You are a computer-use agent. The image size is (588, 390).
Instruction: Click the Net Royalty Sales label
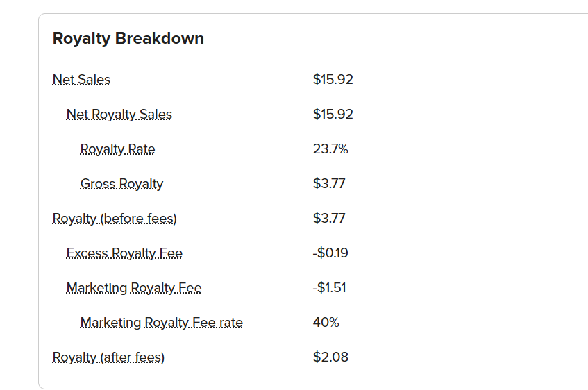(119, 114)
